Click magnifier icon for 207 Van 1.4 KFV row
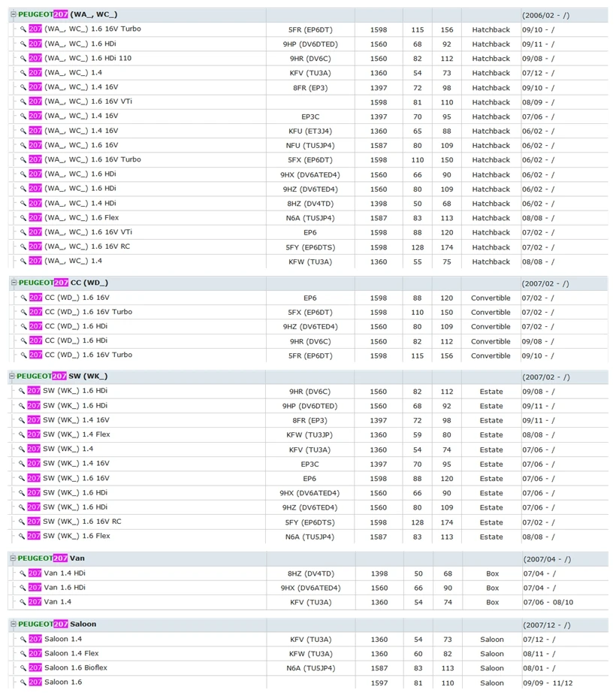Image resolution: width=616 pixels, height=696 pixels. coord(23,602)
